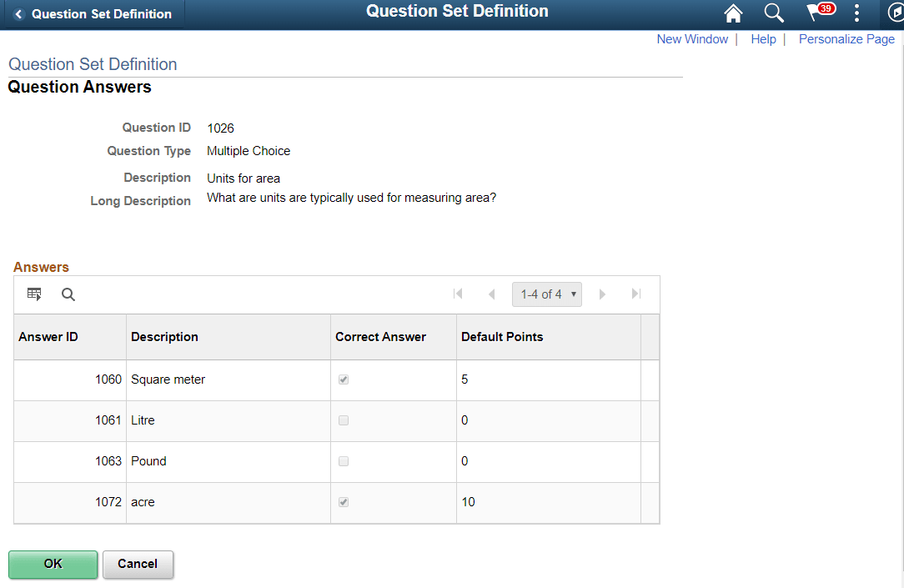Mark Litre as a correct answer
The height and width of the screenshot is (588, 904).
click(344, 420)
